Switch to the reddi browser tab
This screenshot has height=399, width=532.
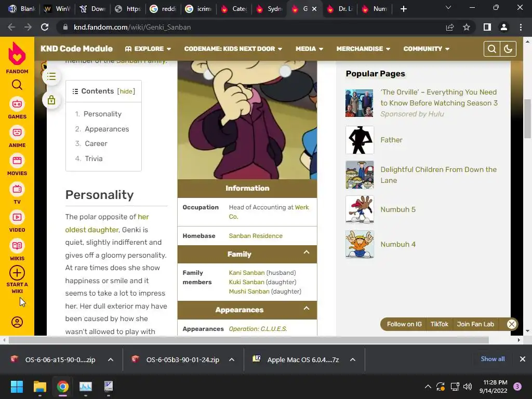(x=163, y=9)
